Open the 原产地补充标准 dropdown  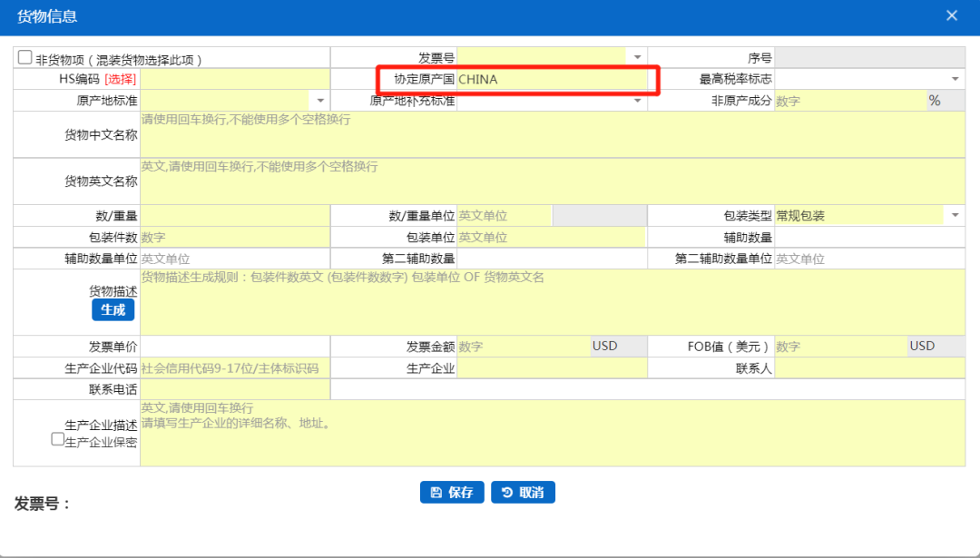click(637, 101)
